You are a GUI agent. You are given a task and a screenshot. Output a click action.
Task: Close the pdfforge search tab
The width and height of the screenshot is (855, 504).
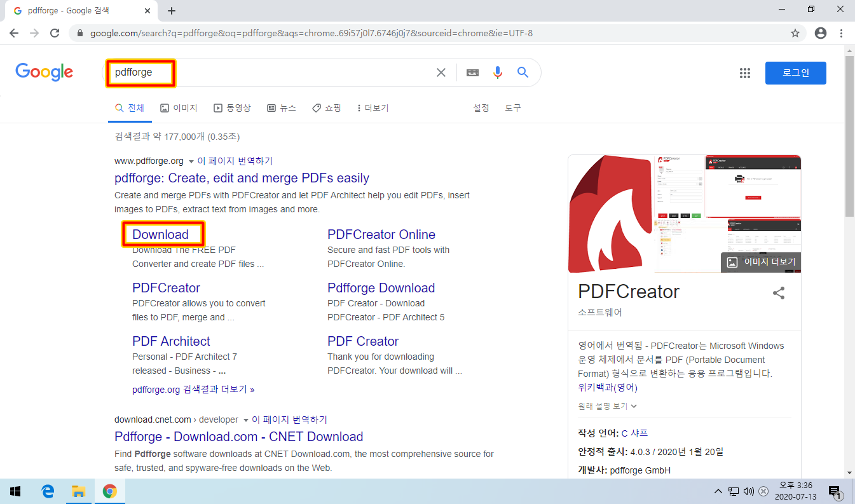pyautogui.click(x=147, y=11)
